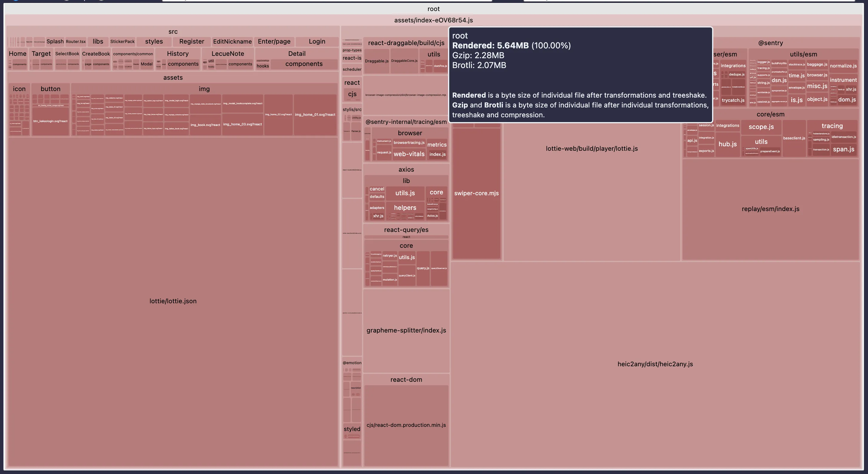Click the span.js block under tracing
Screen dimensions: 868x474
tap(844, 150)
